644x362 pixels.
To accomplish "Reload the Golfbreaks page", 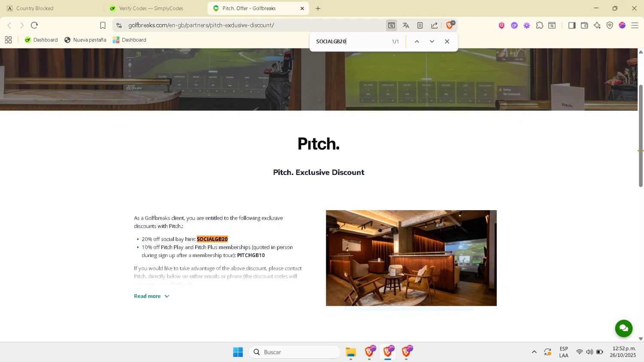I will click(x=34, y=25).
